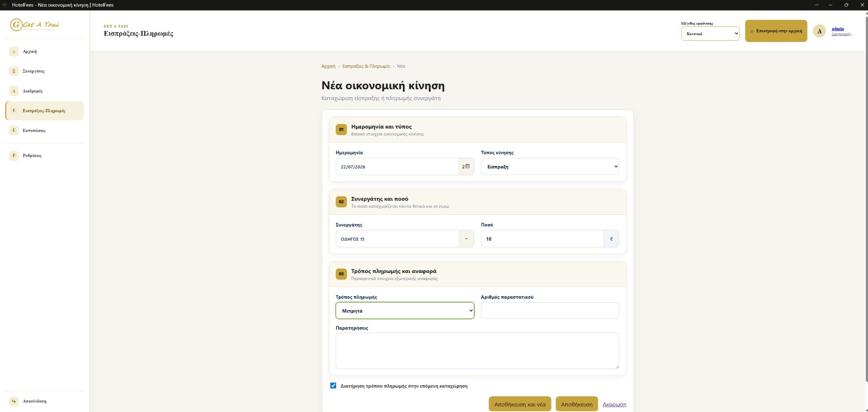Screen dimensions: 868x412
Task: Open Συνεργάτες sidebar icon
Action: click(x=14, y=71)
